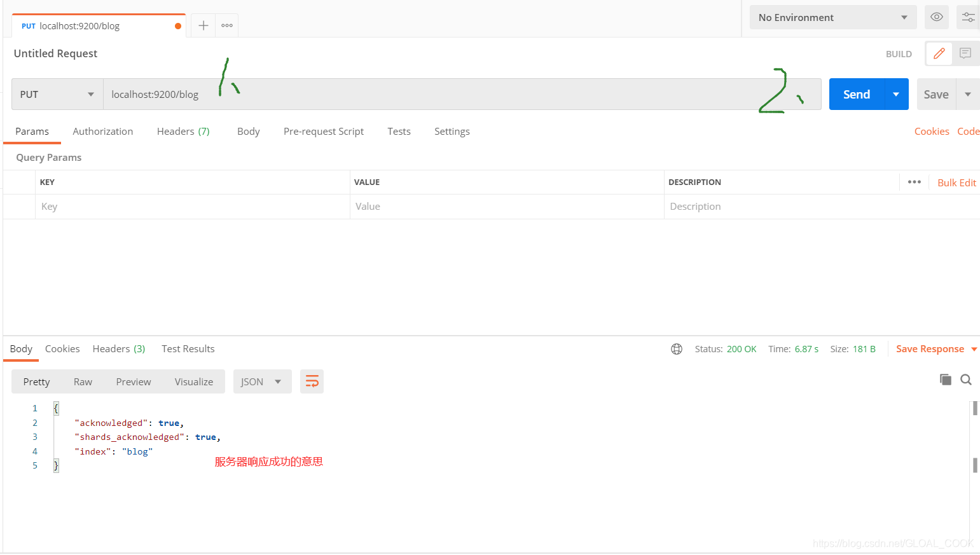Copy response body with the copy icon
The image size is (980, 555).
946,380
